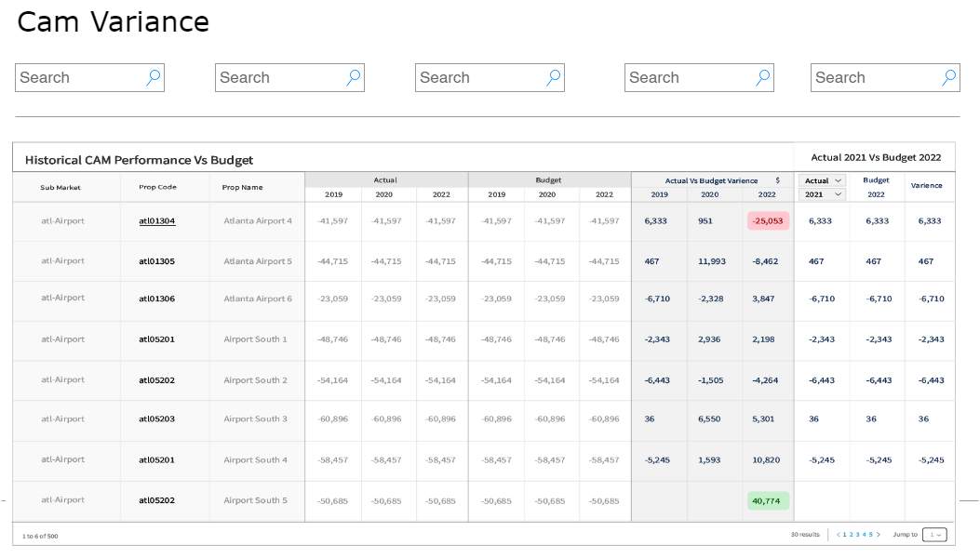The height and width of the screenshot is (558, 980).
Task: Click the magnifier icon in the fourth search box
Action: (763, 78)
